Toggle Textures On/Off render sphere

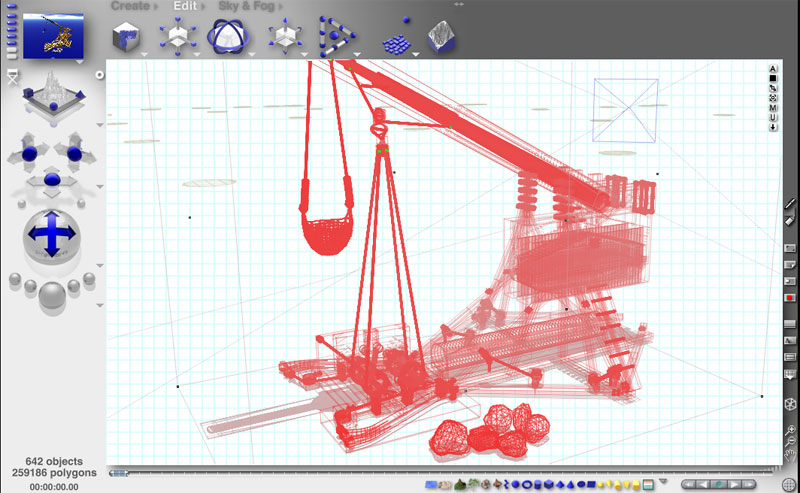15,279
